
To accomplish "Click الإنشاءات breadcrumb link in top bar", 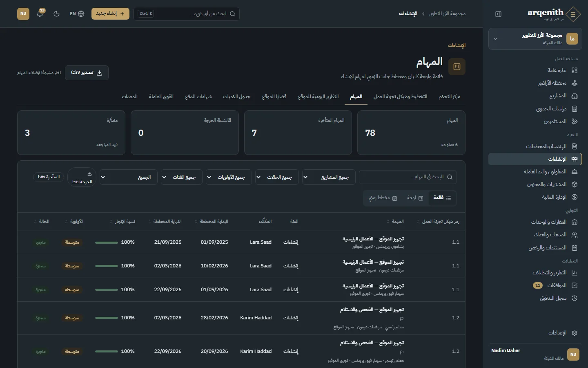I will (x=408, y=14).
